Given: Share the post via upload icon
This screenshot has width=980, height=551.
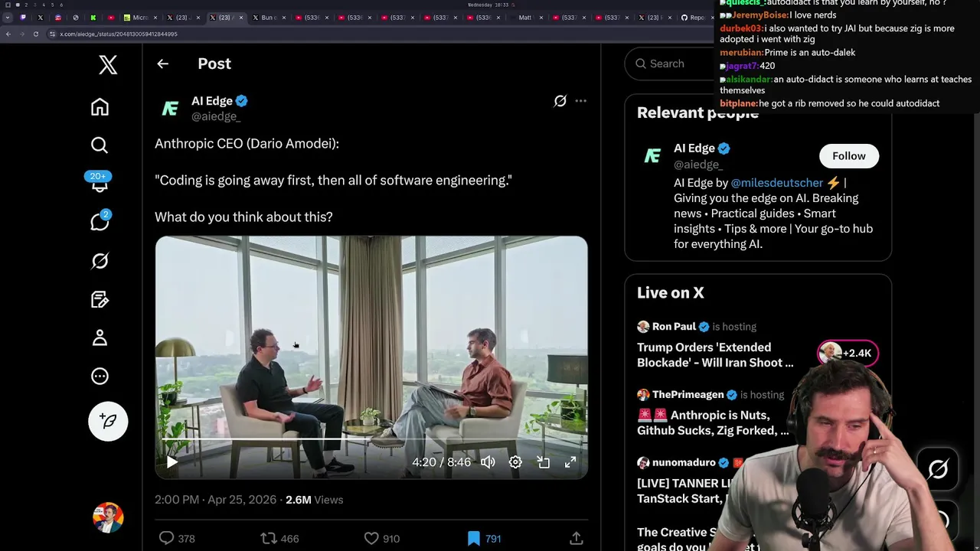Looking at the screenshot, I should click(x=577, y=538).
